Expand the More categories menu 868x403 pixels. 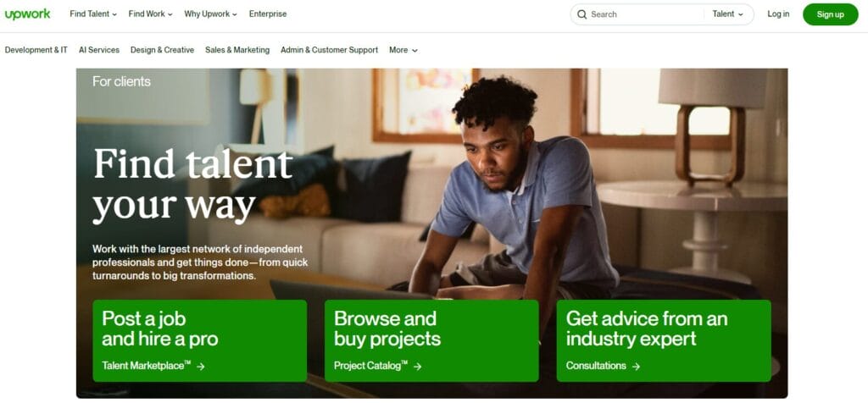(403, 50)
